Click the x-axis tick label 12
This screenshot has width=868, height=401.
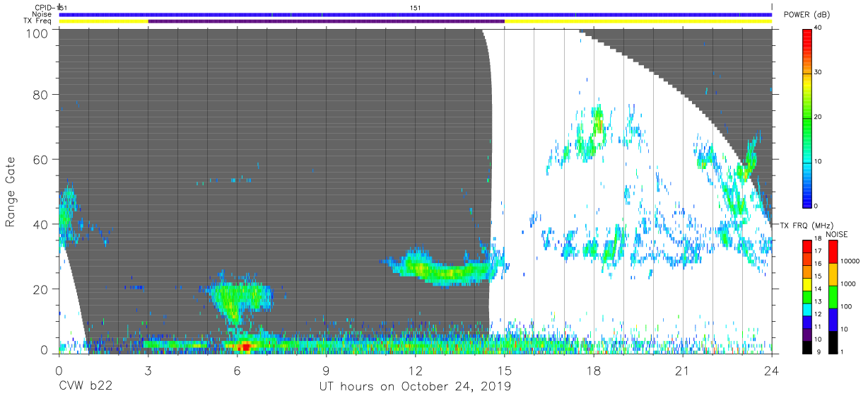[415, 370]
